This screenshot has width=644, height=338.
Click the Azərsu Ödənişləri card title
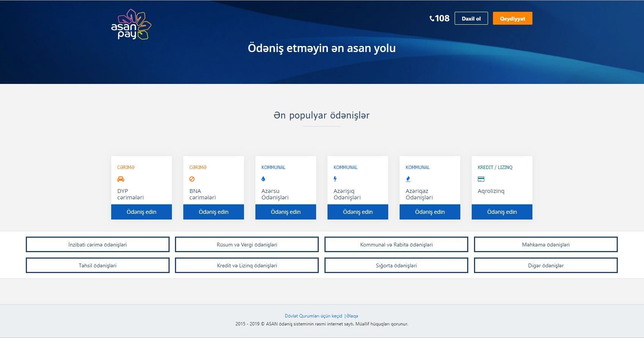[275, 194]
